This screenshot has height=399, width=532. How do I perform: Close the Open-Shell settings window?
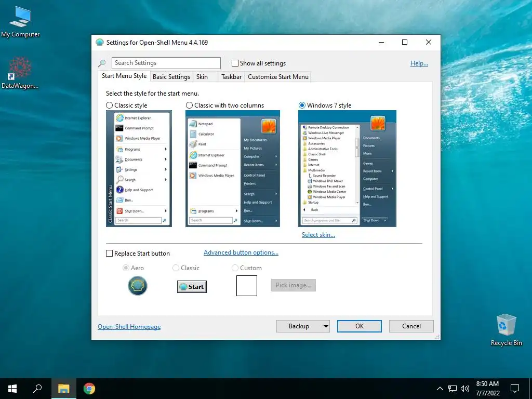click(429, 43)
